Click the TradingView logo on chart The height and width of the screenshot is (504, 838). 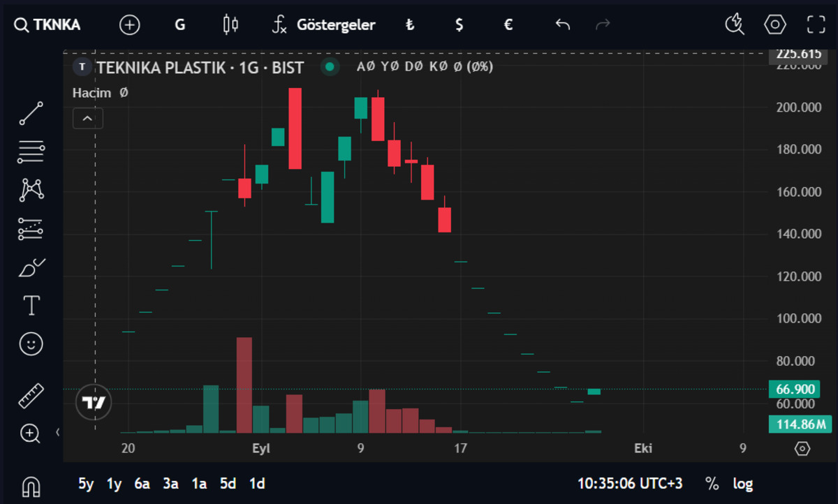pos(94,403)
